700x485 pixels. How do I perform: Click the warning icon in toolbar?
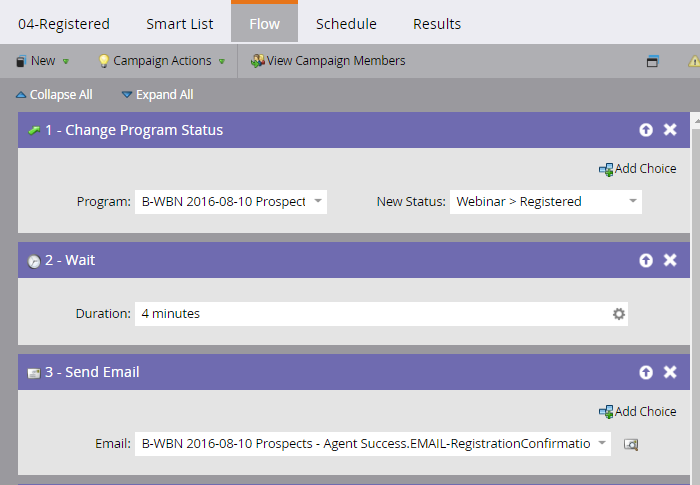[693, 61]
